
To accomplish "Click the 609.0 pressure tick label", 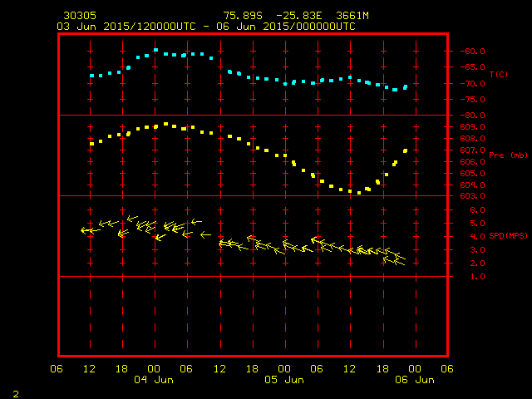I will click(x=473, y=127).
